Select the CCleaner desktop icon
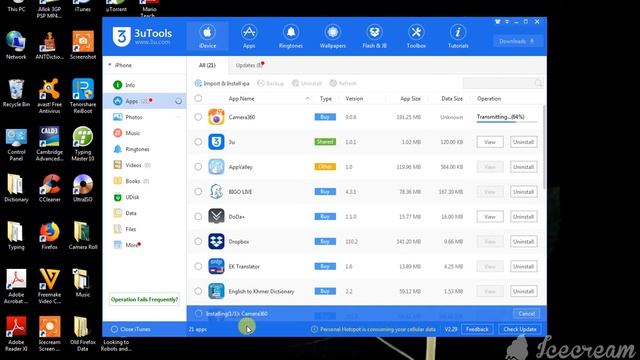Image resolution: width=640 pixels, height=360 pixels. tap(50, 188)
